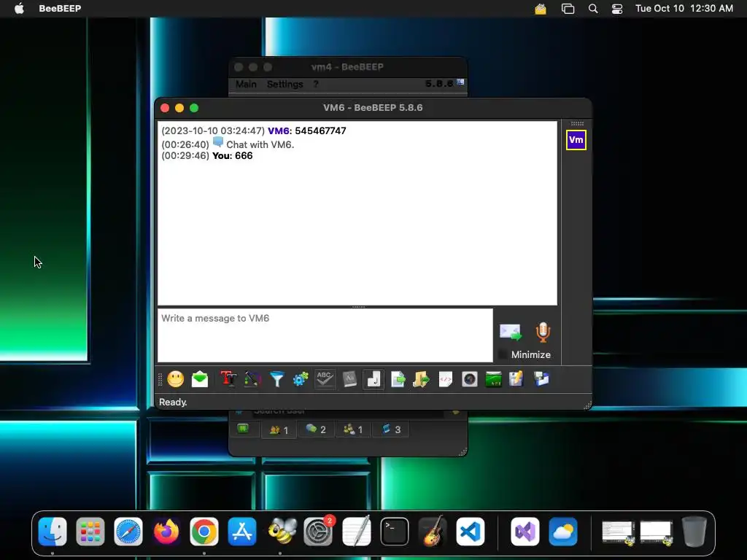The image size is (747, 560).
Task: Focus the 'Write a message to VM6' field
Action: [325, 335]
